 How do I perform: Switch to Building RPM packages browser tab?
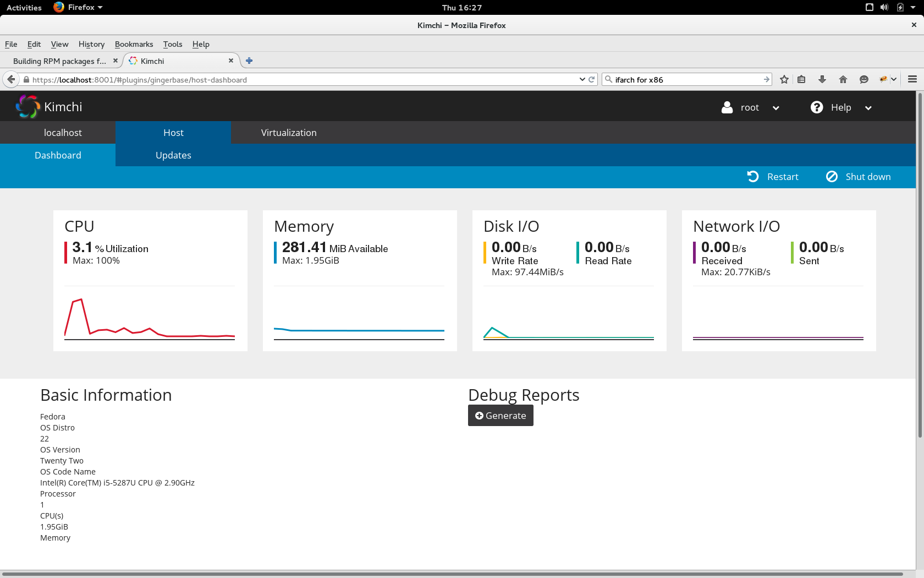point(61,61)
